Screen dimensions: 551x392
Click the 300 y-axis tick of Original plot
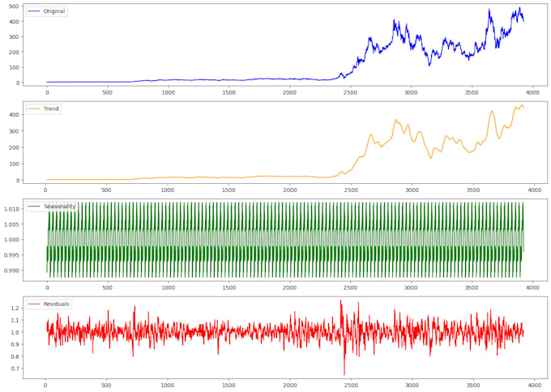coord(15,37)
